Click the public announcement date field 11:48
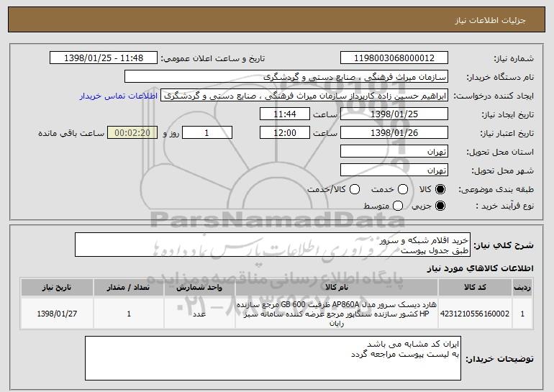Viewport: 554px width, 392px height. tap(104, 58)
